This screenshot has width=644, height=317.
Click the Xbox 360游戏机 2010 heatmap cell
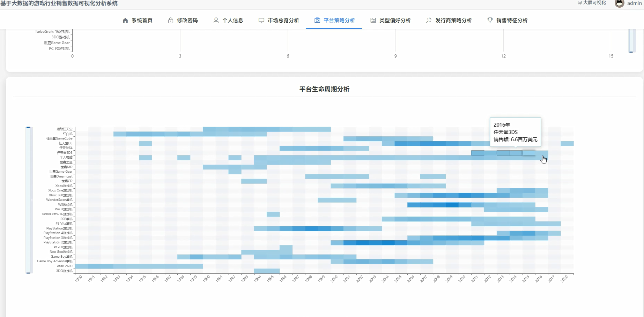465,195
